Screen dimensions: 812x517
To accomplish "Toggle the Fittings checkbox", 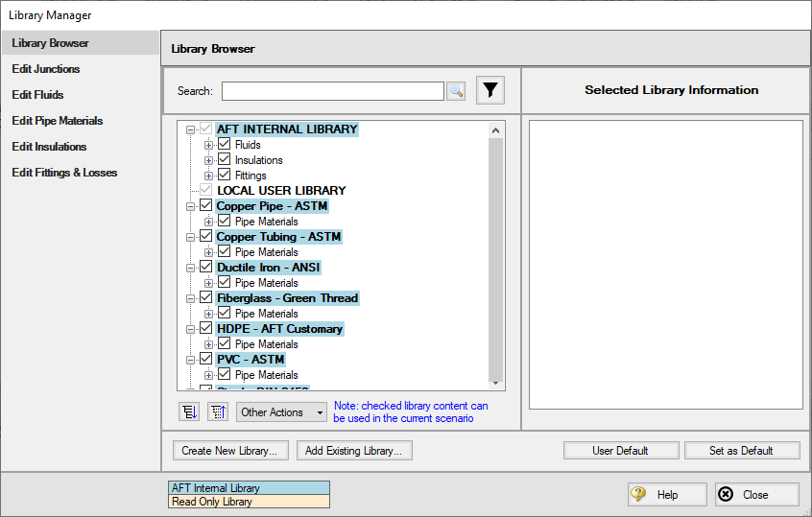I will click(x=225, y=175).
